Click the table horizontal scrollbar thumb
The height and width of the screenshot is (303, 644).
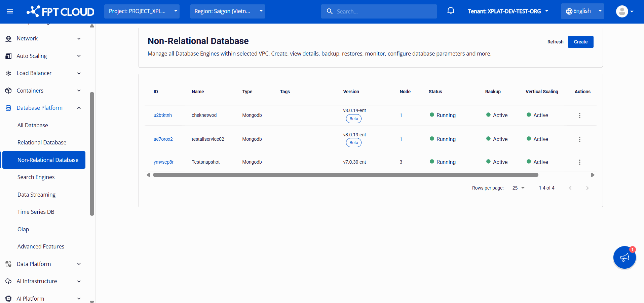click(346, 175)
